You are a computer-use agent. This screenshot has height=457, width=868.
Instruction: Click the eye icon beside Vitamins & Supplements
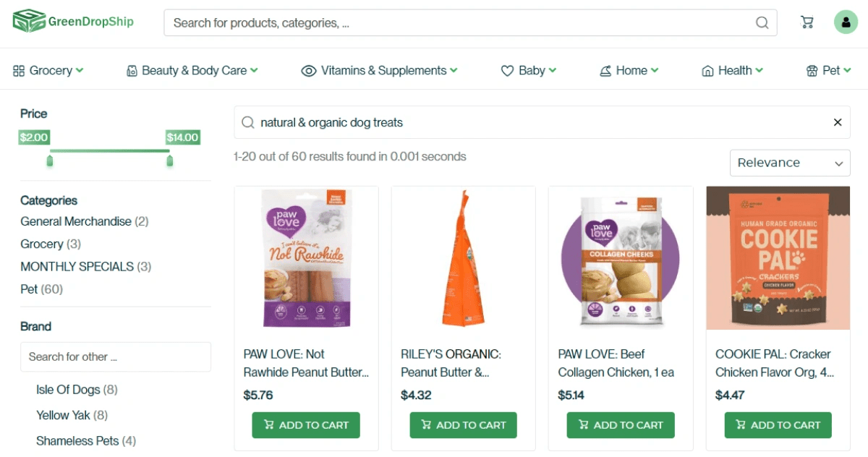pyautogui.click(x=307, y=70)
